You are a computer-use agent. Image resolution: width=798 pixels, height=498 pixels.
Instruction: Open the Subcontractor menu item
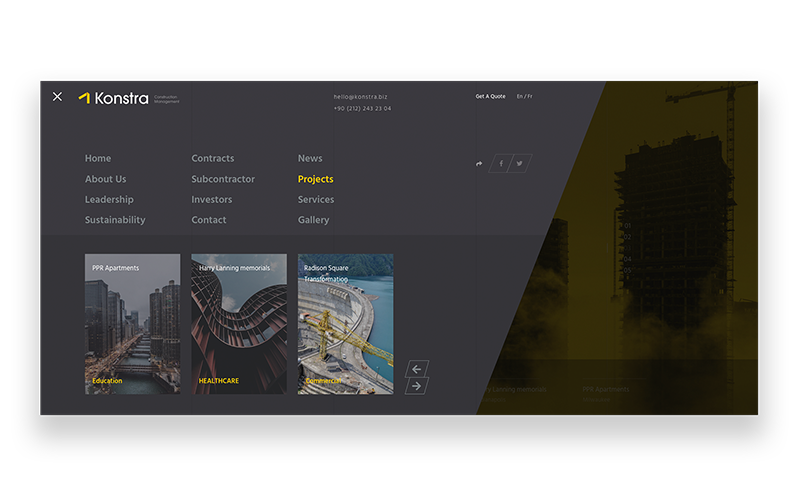(223, 179)
